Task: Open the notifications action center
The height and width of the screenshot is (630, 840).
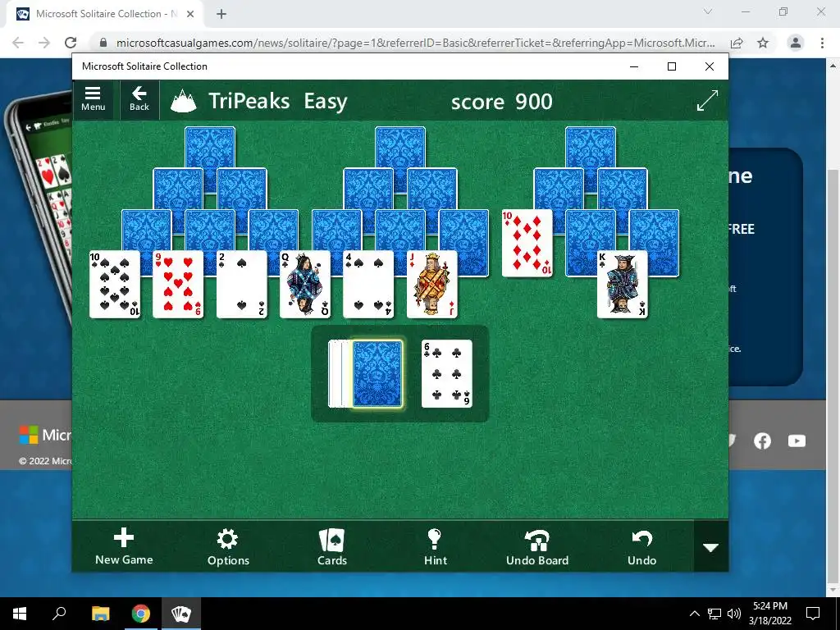Action: (x=813, y=614)
